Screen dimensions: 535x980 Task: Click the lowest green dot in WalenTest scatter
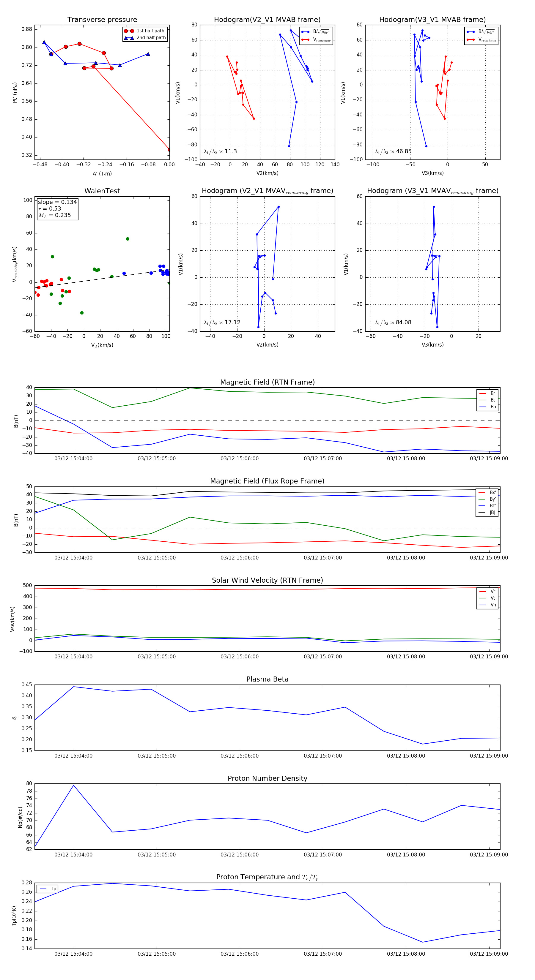[82, 313]
